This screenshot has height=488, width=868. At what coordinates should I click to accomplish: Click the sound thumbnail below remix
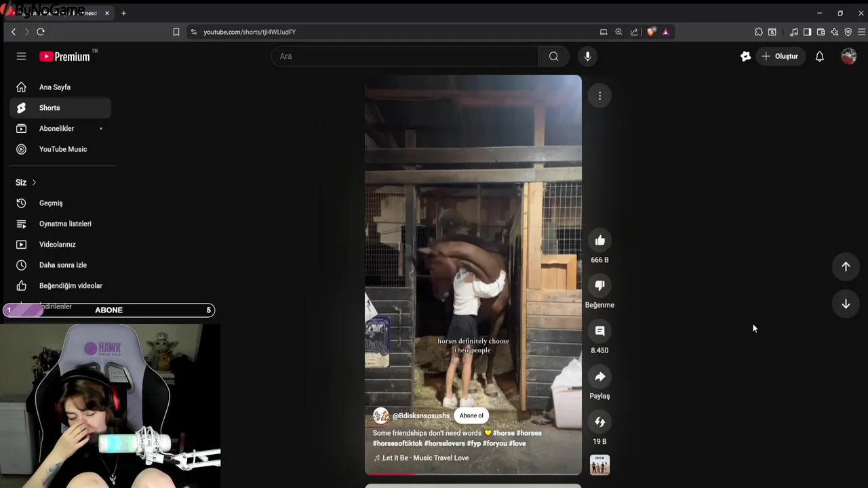coord(599,465)
